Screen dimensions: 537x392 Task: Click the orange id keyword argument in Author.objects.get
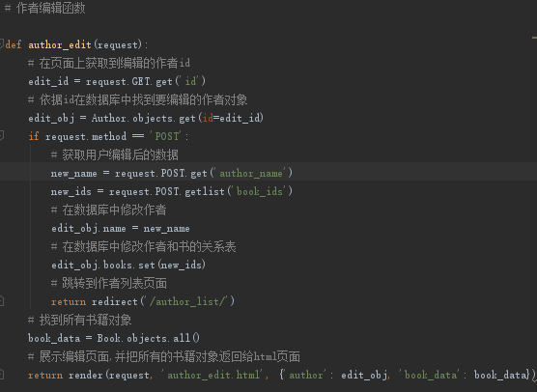(208, 118)
